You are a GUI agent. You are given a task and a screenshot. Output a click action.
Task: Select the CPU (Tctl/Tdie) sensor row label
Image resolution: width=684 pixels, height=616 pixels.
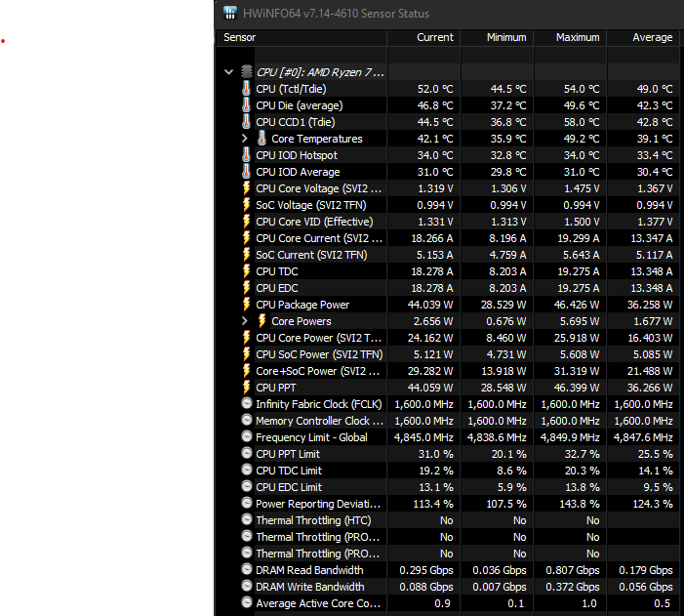(291, 89)
